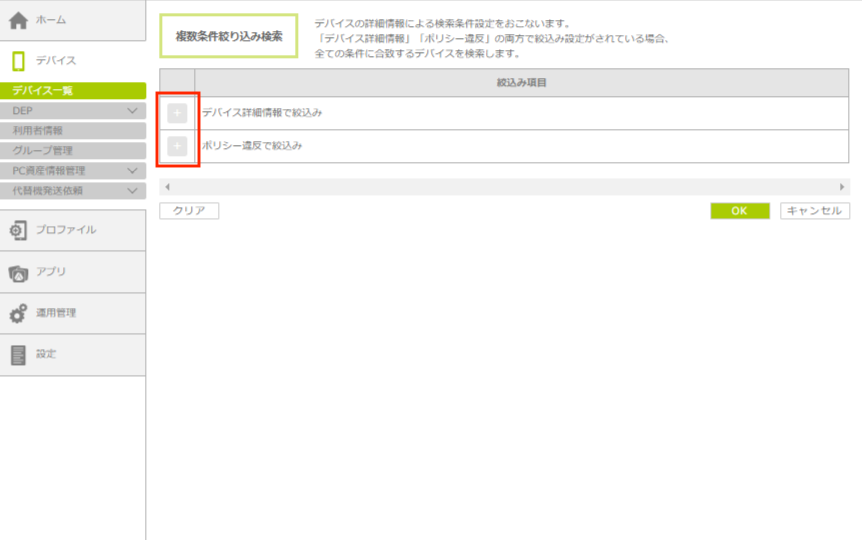Click the 複数条件絞り込み検索 title box
The height and width of the screenshot is (540, 862).
pos(228,36)
